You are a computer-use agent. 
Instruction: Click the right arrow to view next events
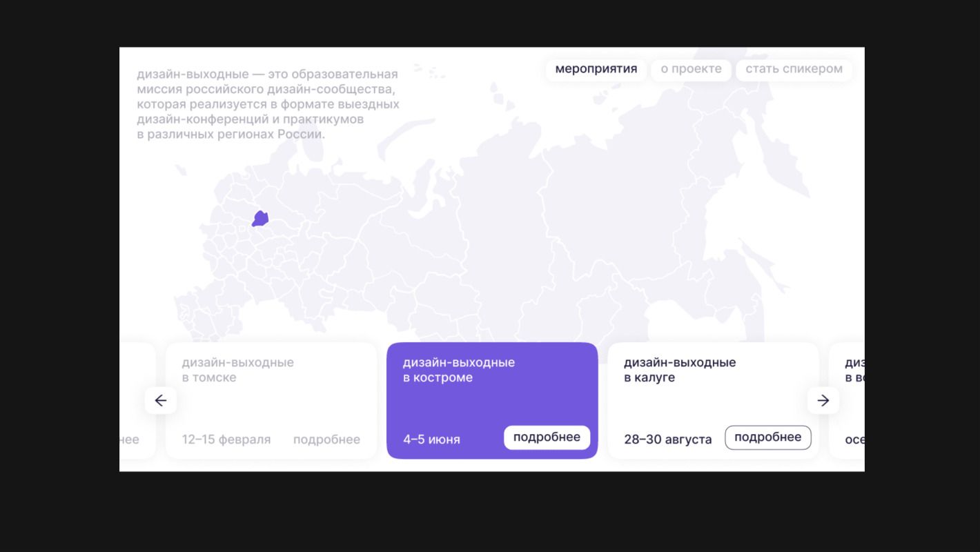823,400
